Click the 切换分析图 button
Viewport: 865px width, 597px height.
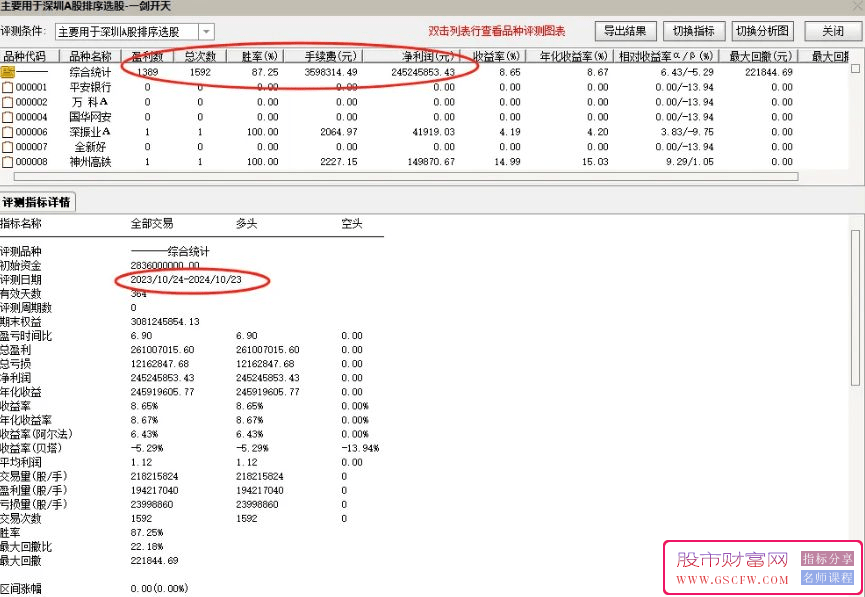[762, 31]
